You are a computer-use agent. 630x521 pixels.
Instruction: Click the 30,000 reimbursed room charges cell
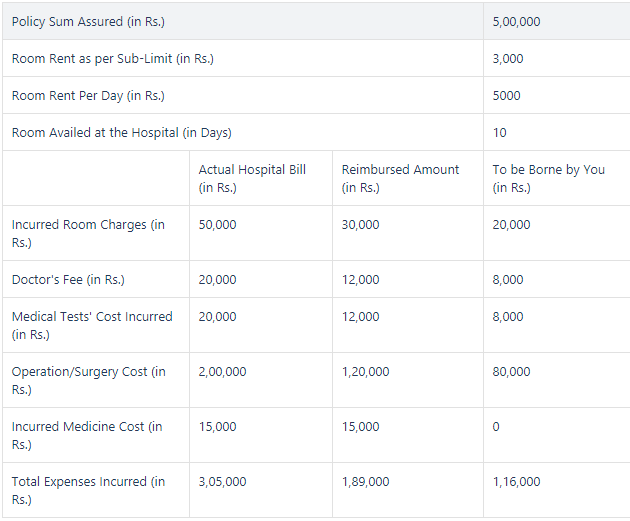360,225
